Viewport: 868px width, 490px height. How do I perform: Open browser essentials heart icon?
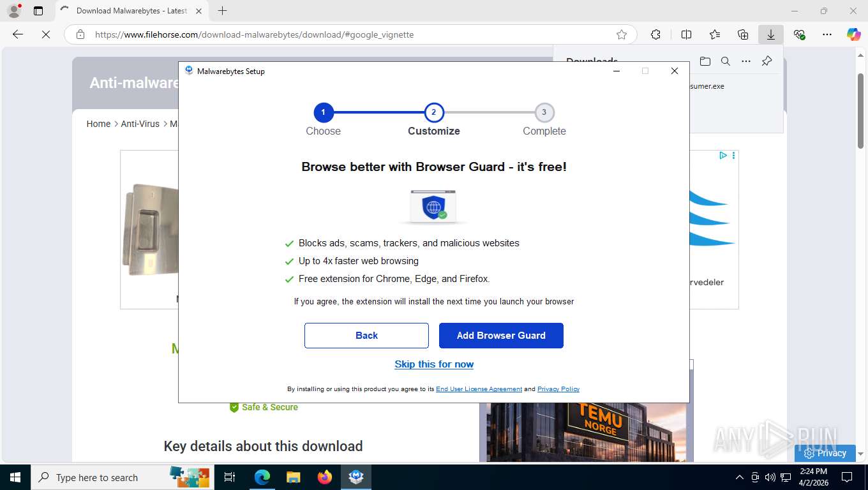[799, 34]
